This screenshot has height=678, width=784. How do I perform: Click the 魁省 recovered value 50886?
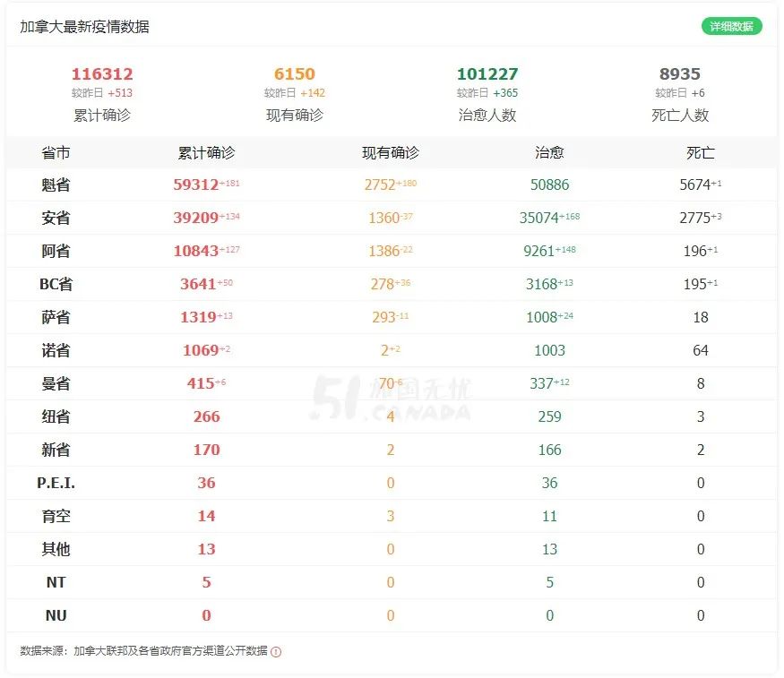(549, 185)
